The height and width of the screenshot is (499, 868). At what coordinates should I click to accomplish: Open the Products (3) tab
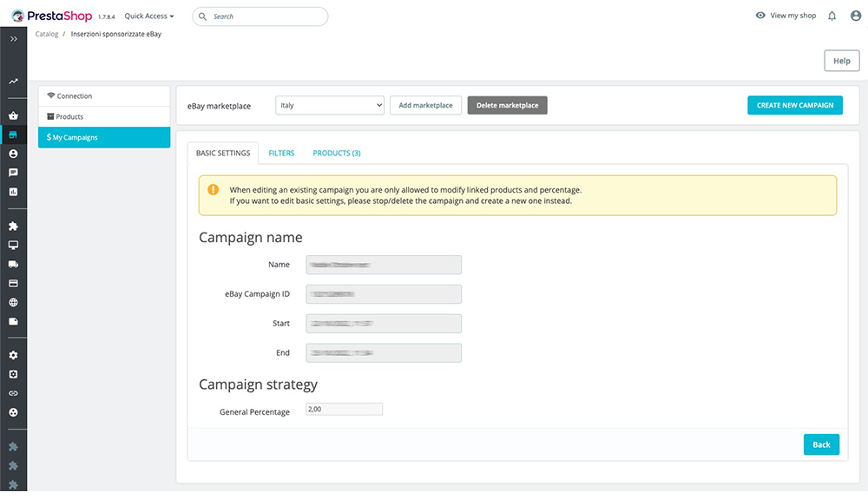(337, 154)
